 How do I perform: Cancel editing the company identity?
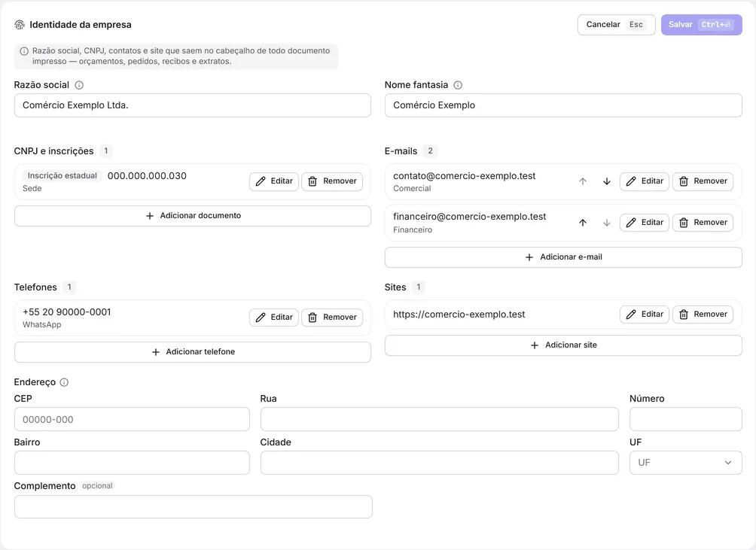pos(616,25)
